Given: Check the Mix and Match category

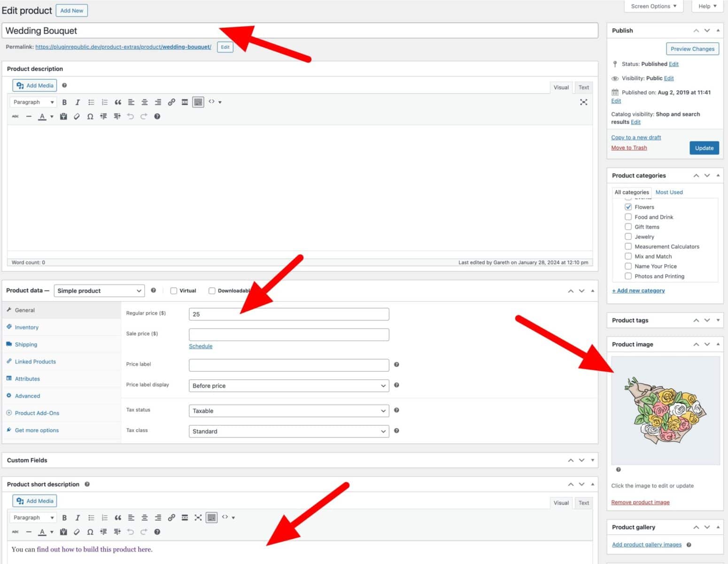Looking at the screenshot, I should pyautogui.click(x=628, y=256).
